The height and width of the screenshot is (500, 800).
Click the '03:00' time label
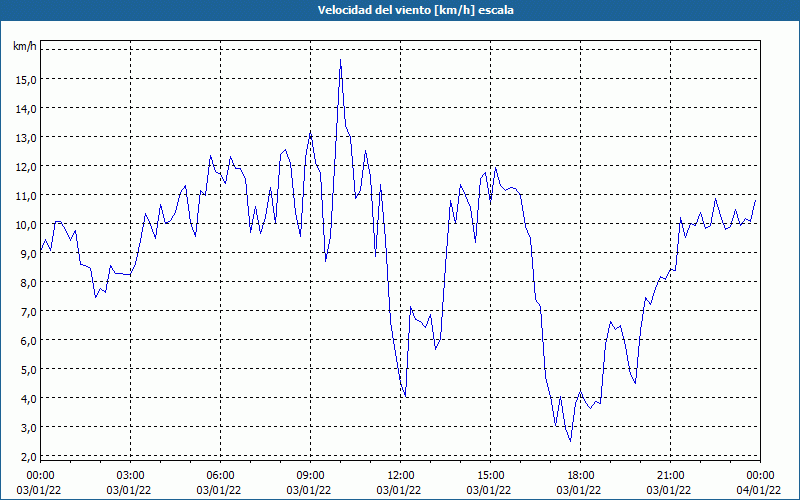131,476
